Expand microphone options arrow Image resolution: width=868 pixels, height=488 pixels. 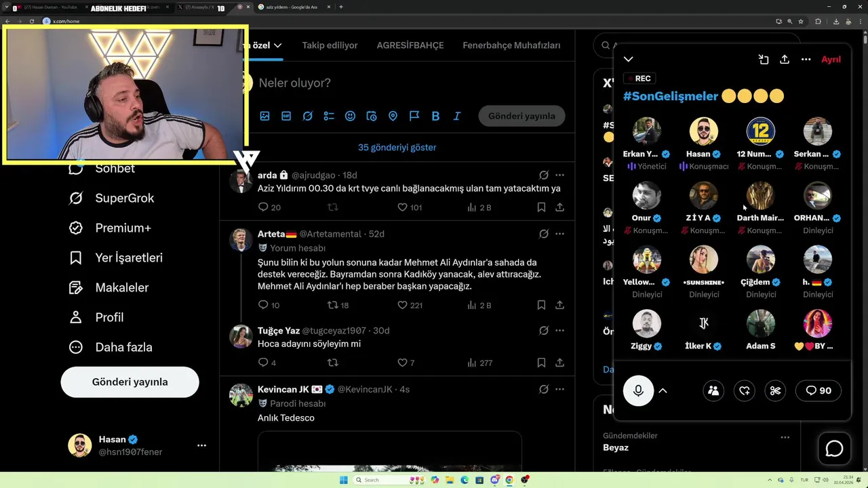[663, 390]
